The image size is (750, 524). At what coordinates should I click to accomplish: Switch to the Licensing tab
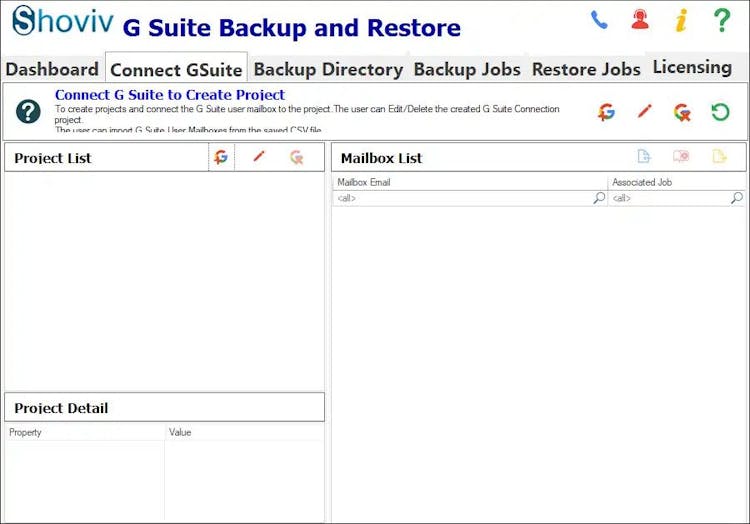692,67
